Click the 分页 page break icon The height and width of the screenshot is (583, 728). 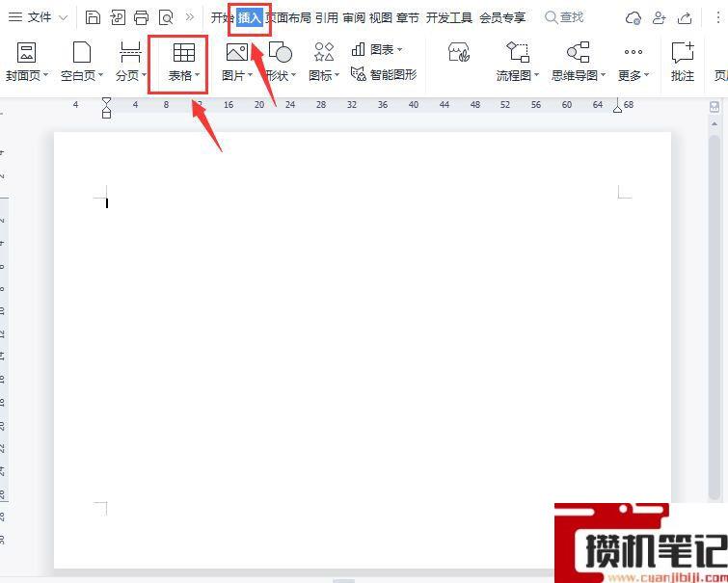point(130,52)
